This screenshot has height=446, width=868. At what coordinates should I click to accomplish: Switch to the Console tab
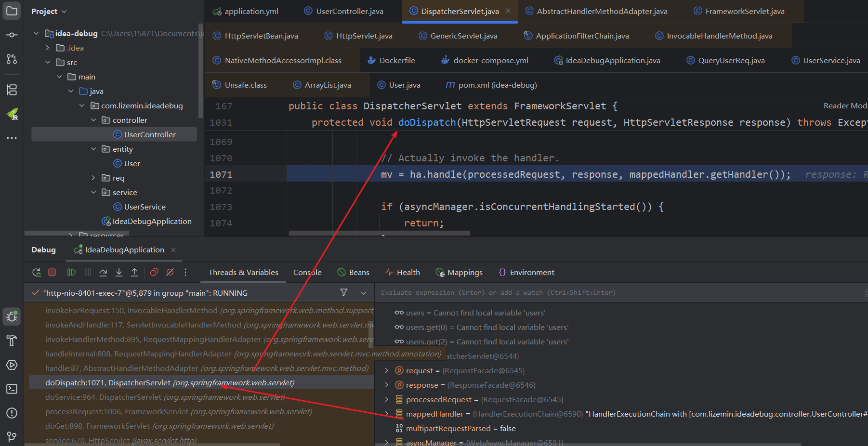[x=307, y=273]
